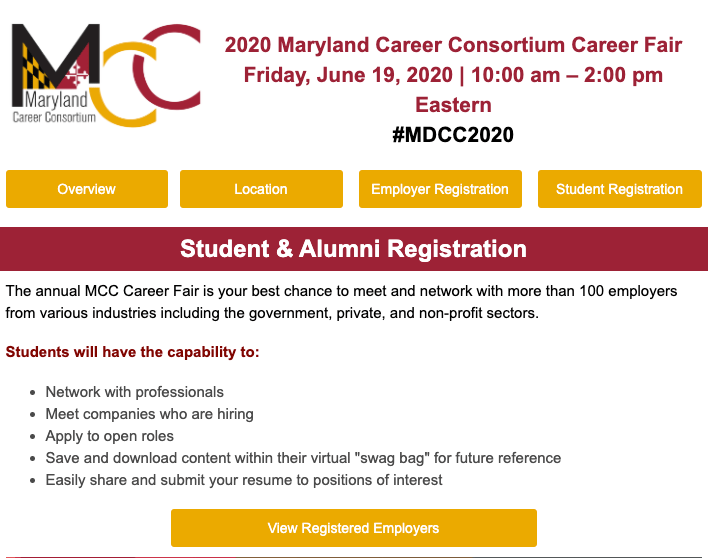Select the Student Registration button
The width and height of the screenshot is (708, 558).
(x=619, y=189)
